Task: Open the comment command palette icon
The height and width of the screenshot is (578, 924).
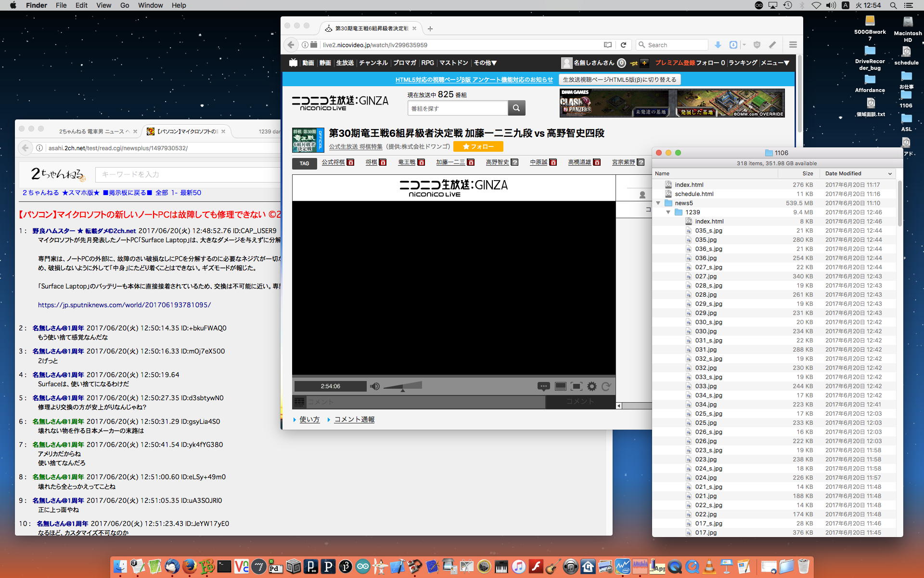Action: (299, 402)
